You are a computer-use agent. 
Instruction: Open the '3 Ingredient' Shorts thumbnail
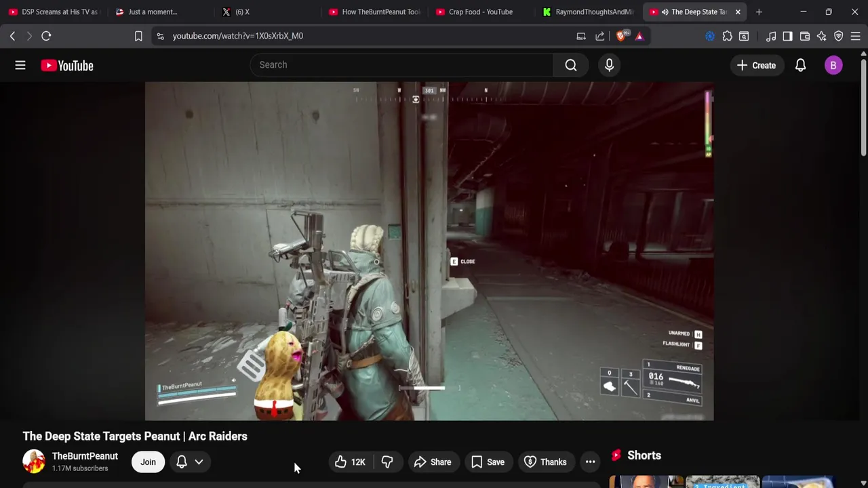(723, 482)
